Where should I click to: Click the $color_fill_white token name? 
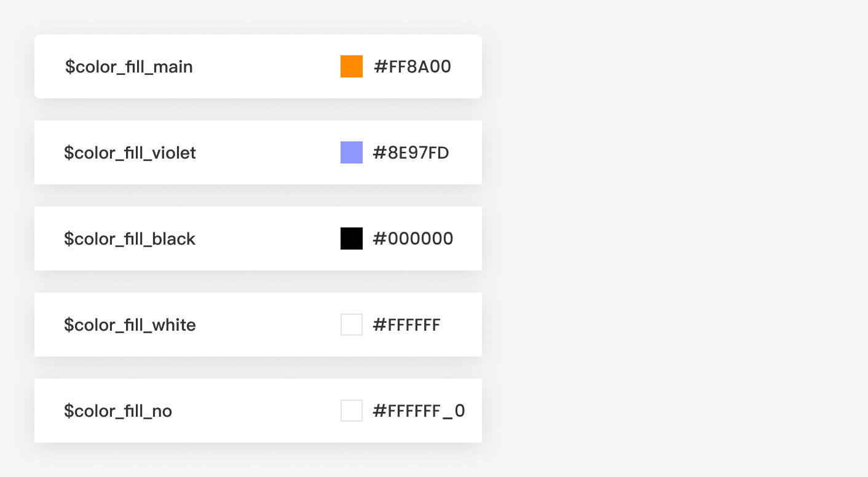click(130, 325)
